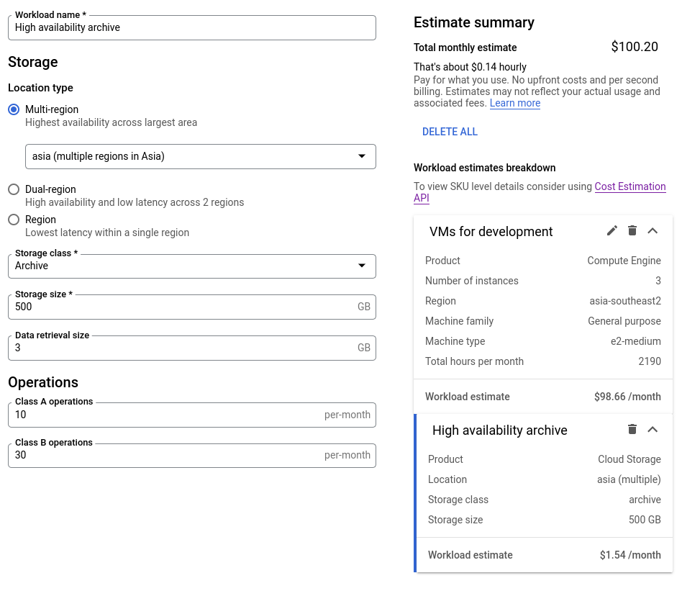The image size is (700, 591).
Task: Click the DELETE ALL button
Action: point(450,132)
